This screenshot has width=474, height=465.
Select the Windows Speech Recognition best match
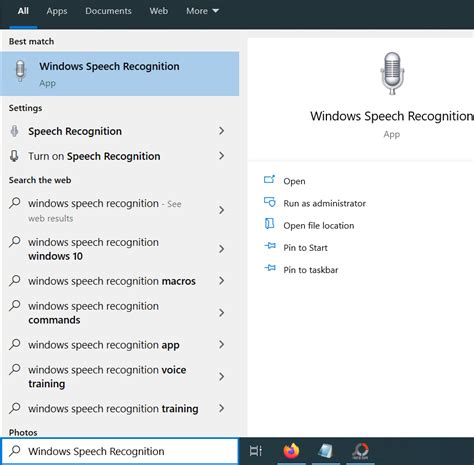(120, 74)
